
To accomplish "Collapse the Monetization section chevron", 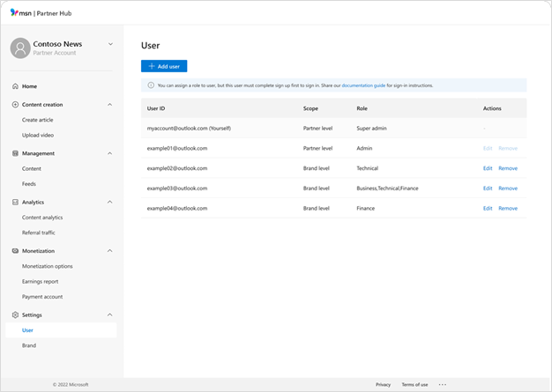I will click(x=109, y=251).
